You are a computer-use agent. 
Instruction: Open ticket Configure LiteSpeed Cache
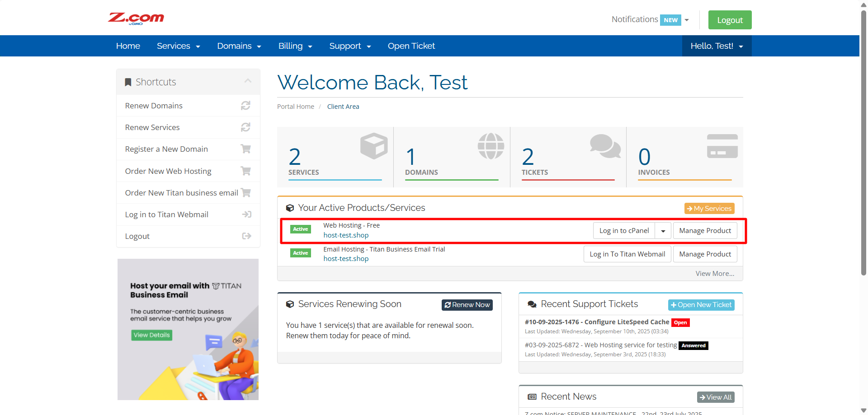point(597,322)
